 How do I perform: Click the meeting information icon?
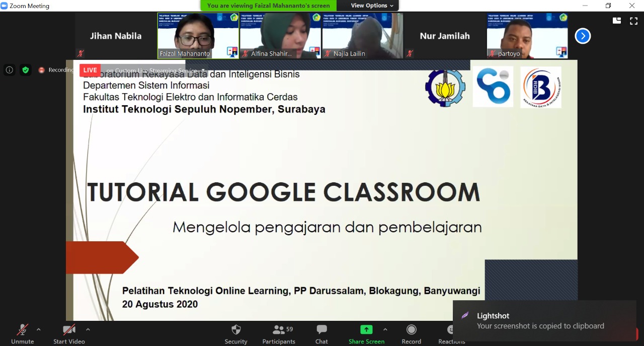(x=9, y=70)
